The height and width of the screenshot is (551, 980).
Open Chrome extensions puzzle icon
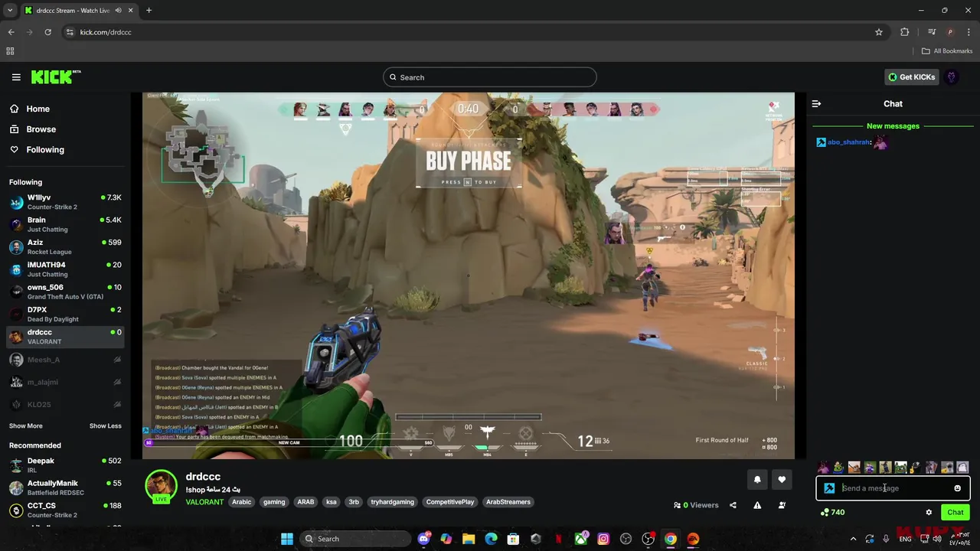[905, 32]
